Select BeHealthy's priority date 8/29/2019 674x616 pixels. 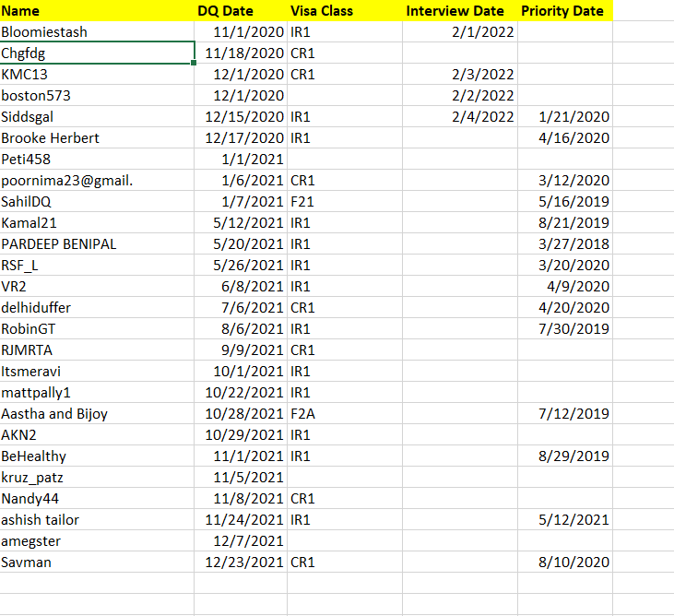click(565, 456)
